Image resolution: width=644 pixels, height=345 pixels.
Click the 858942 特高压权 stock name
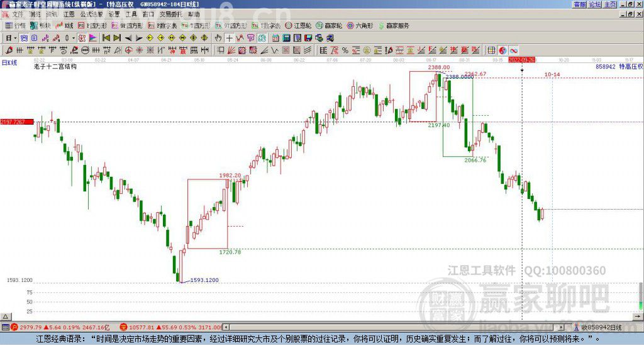click(x=619, y=66)
